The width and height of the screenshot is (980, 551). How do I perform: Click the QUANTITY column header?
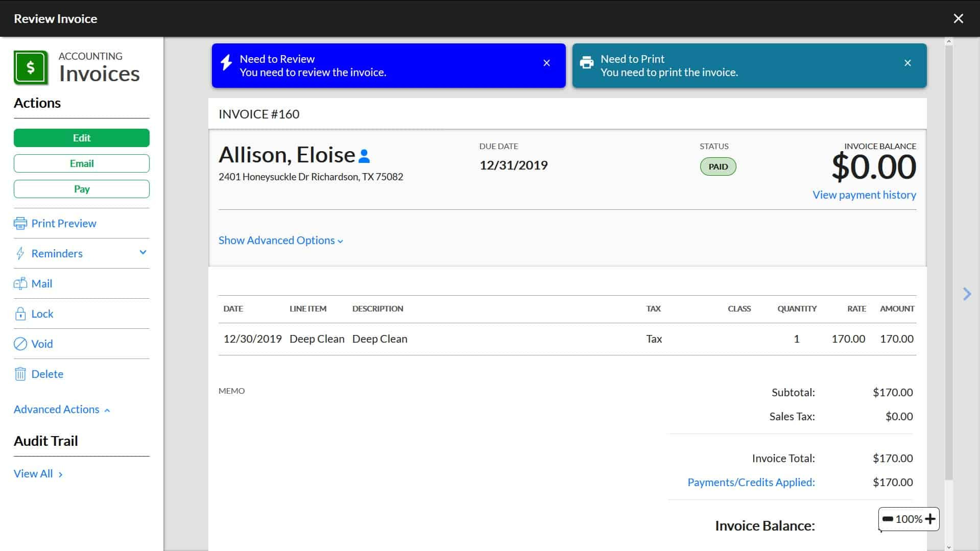click(797, 308)
